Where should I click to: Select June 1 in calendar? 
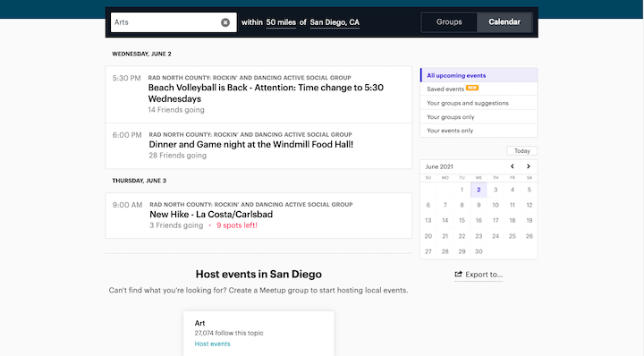tap(462, 190)
